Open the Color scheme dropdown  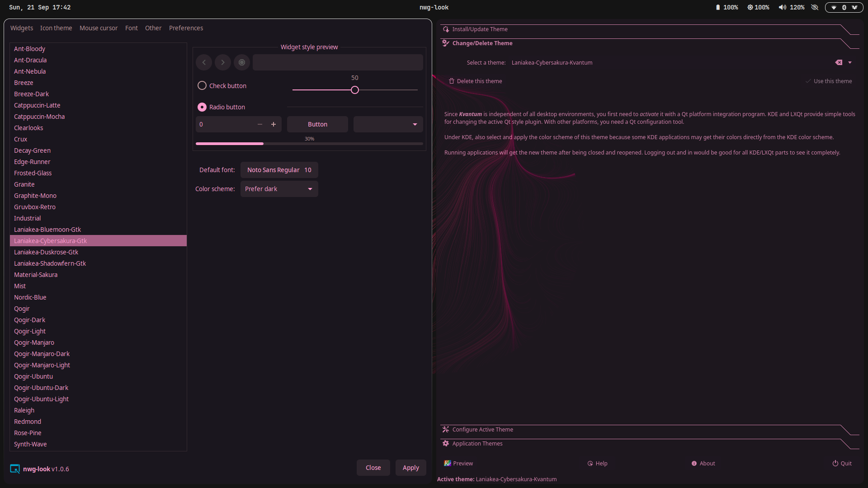coord(279,189)
